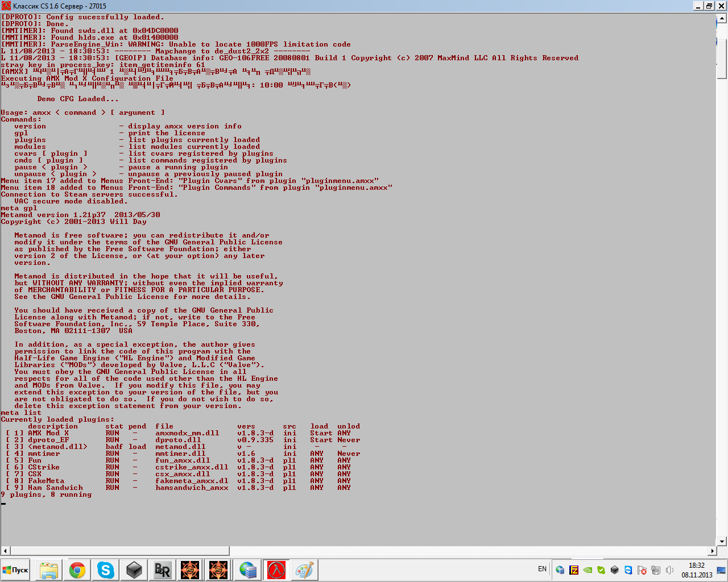Screen dimensions: 728x582
Task: Open the volume speaker tray icon
Action: coord(669,570)
